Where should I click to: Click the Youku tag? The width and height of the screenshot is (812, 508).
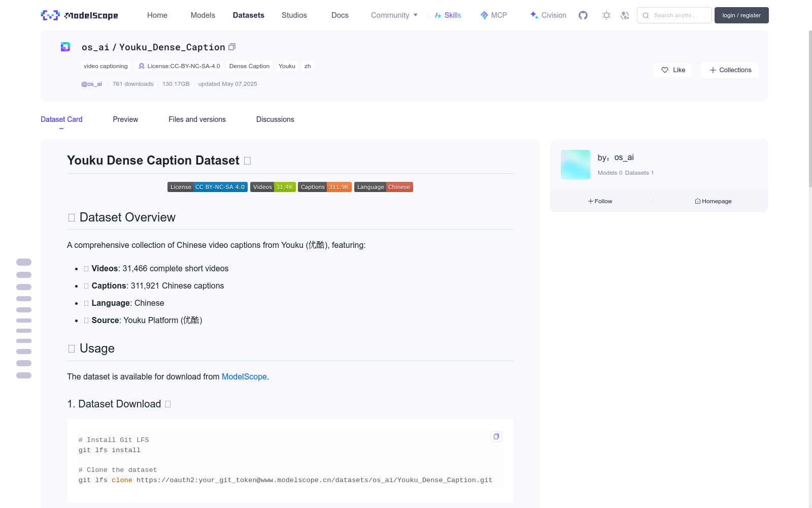pyautogui.click(x=287, y=66)
